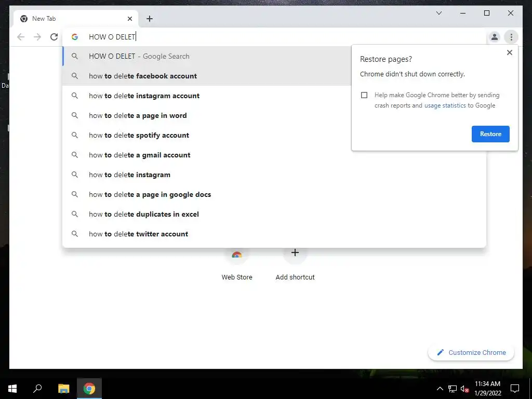Open the Web Store shortcut
Image resolution: width=532 pixels, height=399 pixels.
click(237, 264)
